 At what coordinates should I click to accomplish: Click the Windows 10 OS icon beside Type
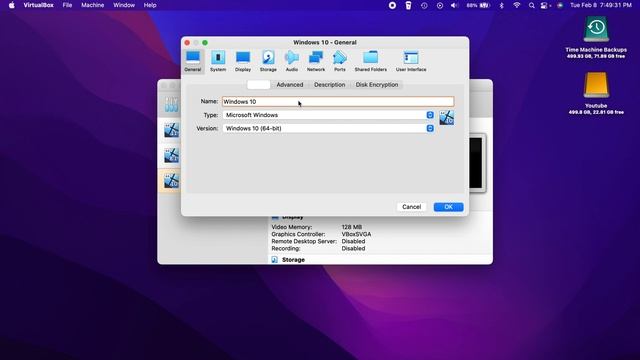tap(447, 118)
